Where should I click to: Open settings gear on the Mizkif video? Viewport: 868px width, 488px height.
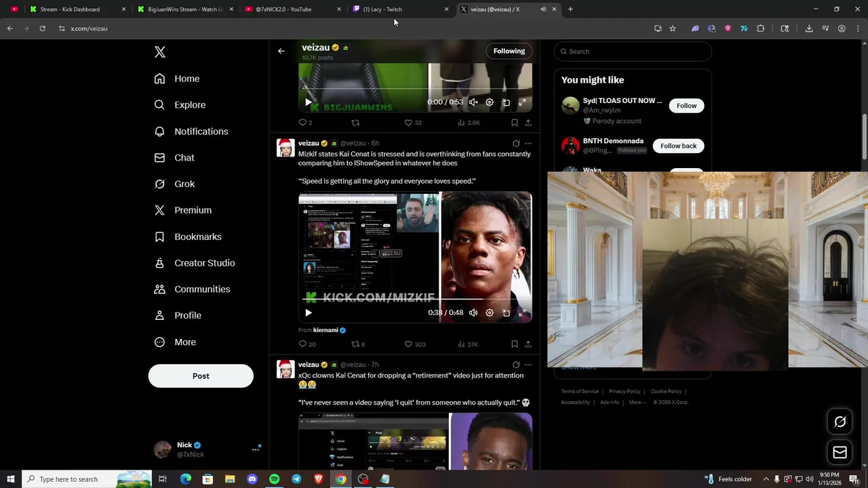coord(490,312)
